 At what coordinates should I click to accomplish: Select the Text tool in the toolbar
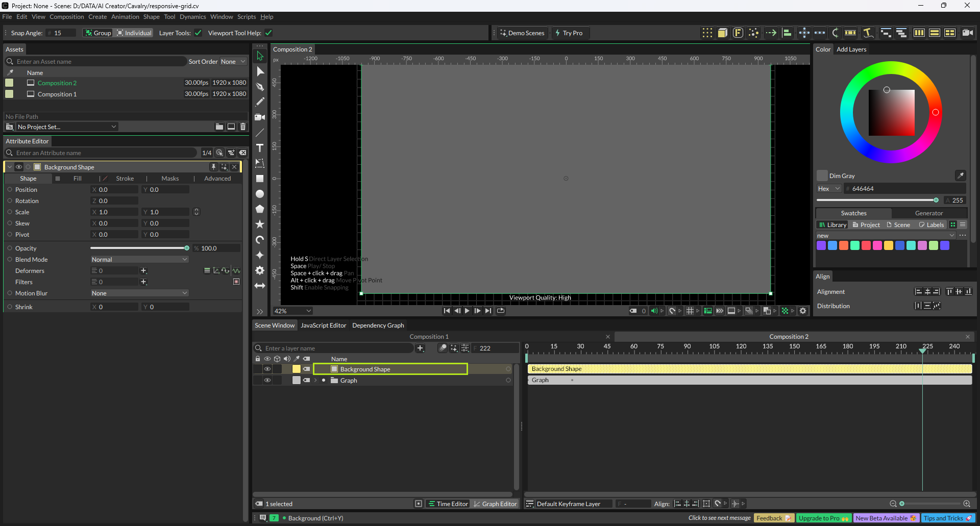pos(260,148)
